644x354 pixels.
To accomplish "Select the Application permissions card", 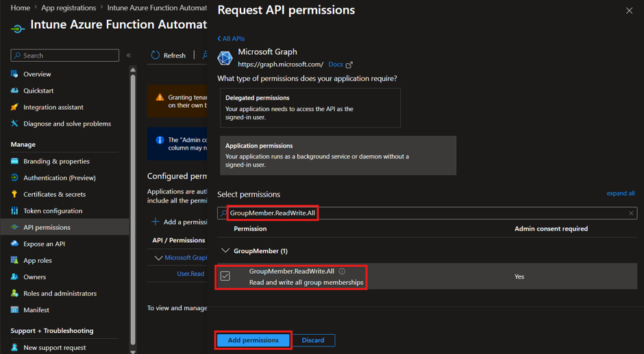I will (x=338, y=156).
